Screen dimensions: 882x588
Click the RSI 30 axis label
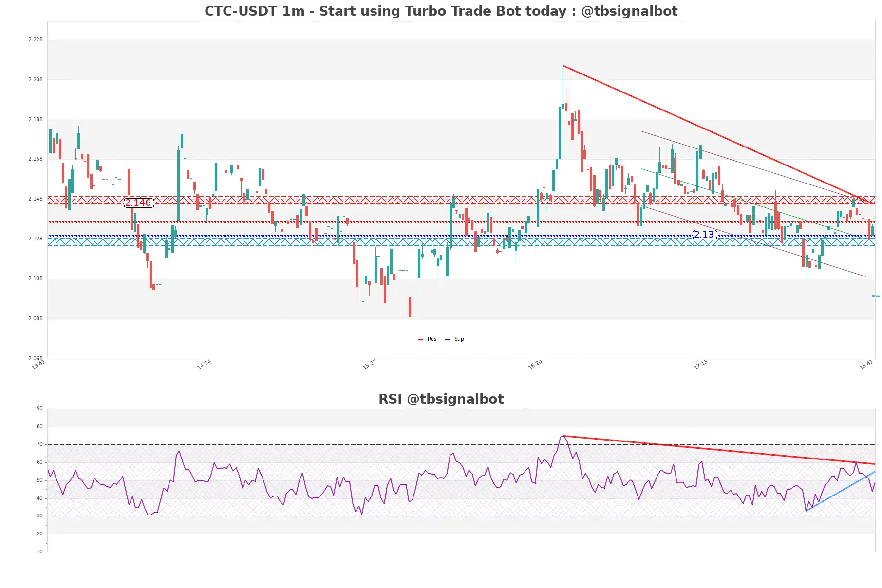[40, 516]
